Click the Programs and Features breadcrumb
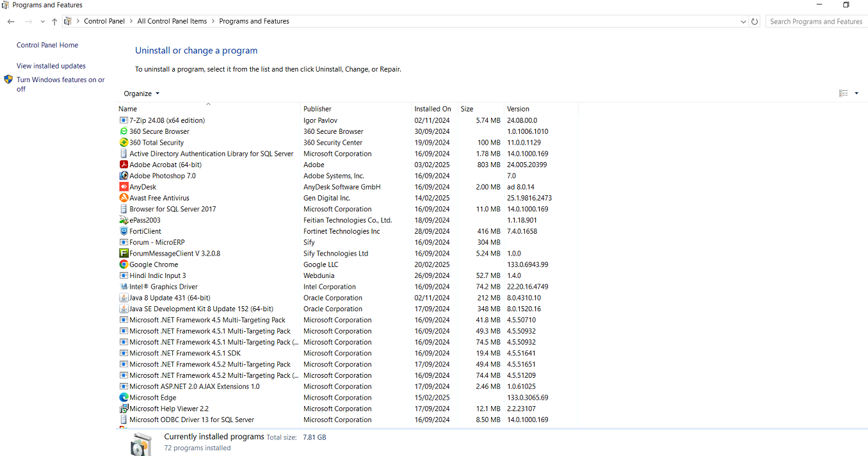This screenshot has height=456, width=868. [x=254, y=21]
